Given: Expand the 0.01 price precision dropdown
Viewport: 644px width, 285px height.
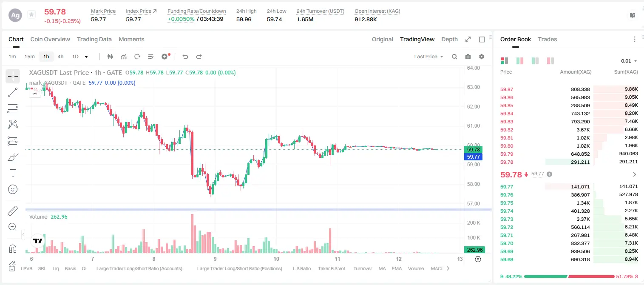Looking at the screenshot, I should tap(629, 61).
